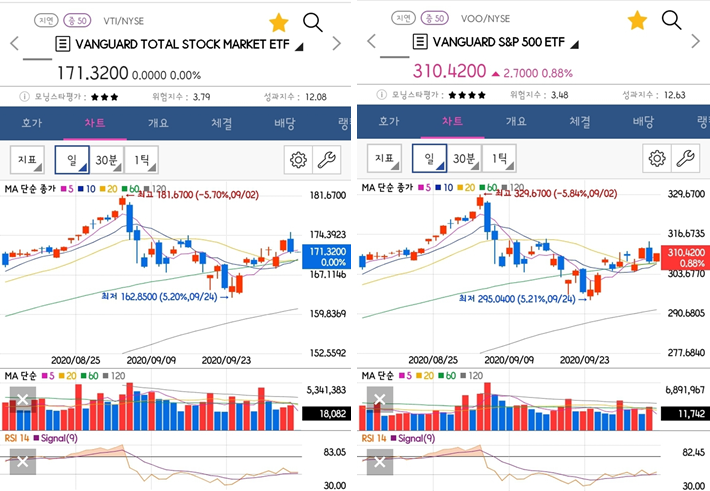Screen dimensions: 710x491
Task: Switch to 차트 tab on VTI screen
Action: (x=95, y=123)
